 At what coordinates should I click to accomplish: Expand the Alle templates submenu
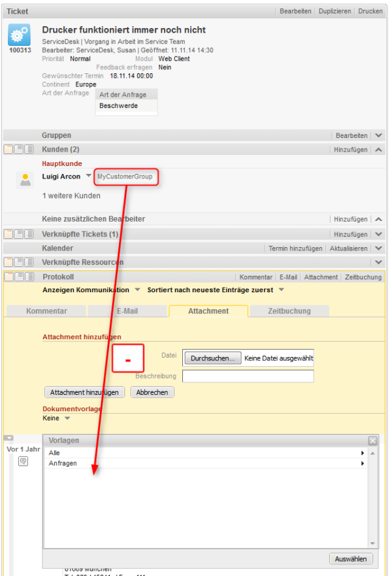click(x=362, y=453)
